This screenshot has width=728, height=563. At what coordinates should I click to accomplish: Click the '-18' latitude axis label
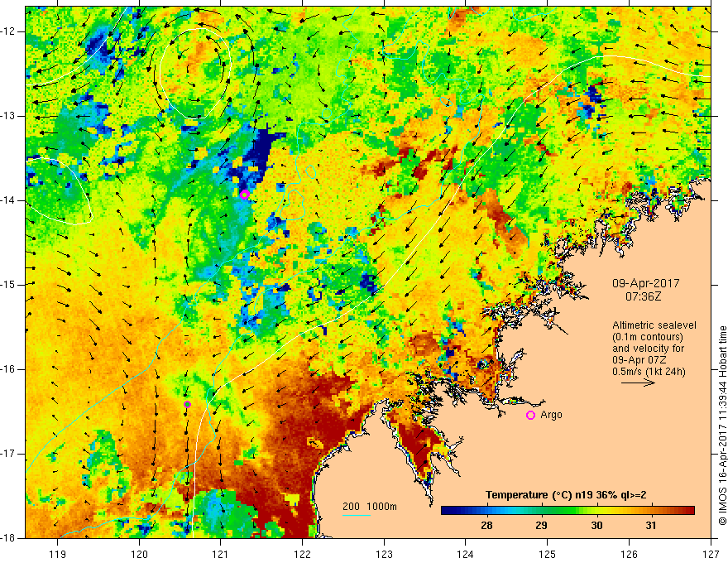click(x=9, y=538)
